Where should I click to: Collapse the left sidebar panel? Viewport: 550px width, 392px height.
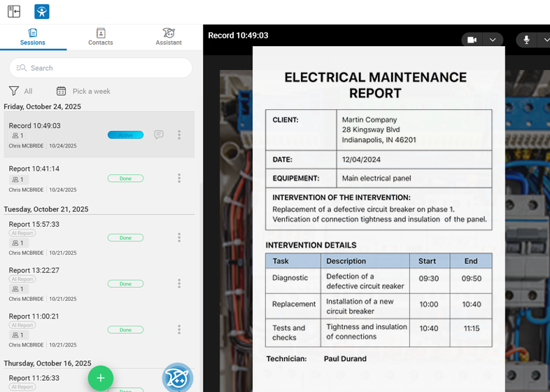tap(14, 11)
